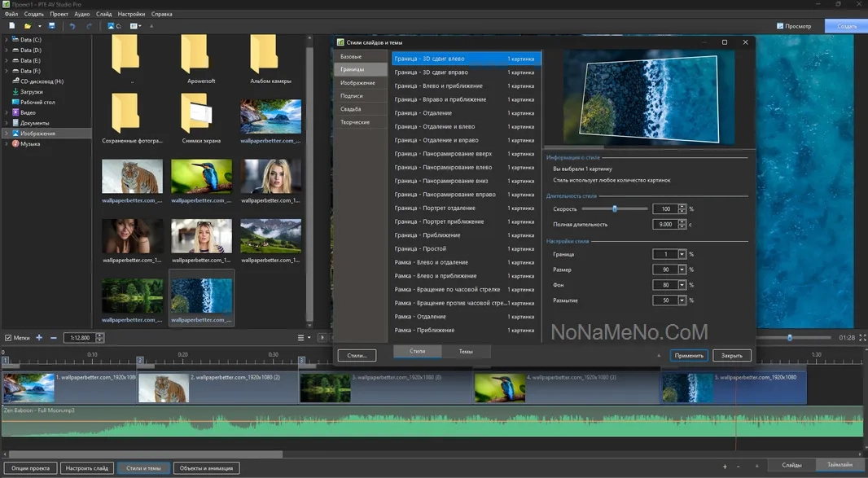Switch to the Темы tab
Image resolution: width=868 pixels, height=478 pixels.
[x=466, y=351]
